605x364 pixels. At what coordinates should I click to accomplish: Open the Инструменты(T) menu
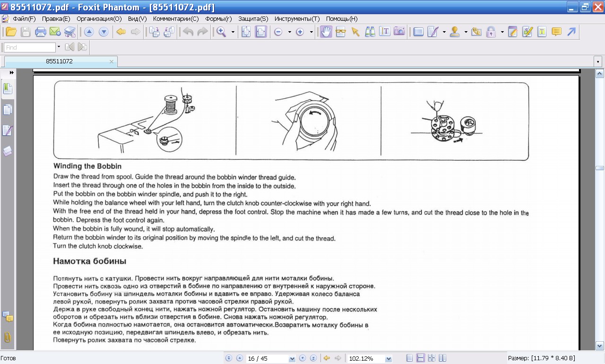(x=297, y=19)
